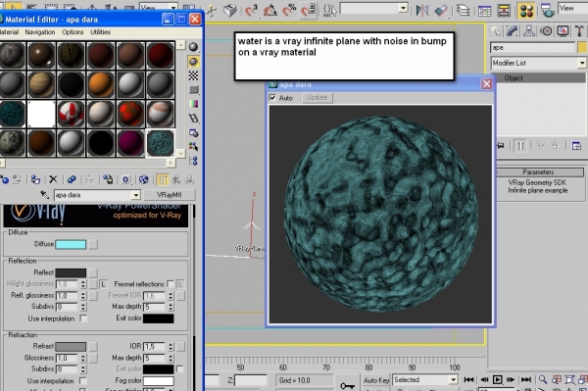
Task: Check Use interpolation under Refraction
Action: click(x=83, y=380)
